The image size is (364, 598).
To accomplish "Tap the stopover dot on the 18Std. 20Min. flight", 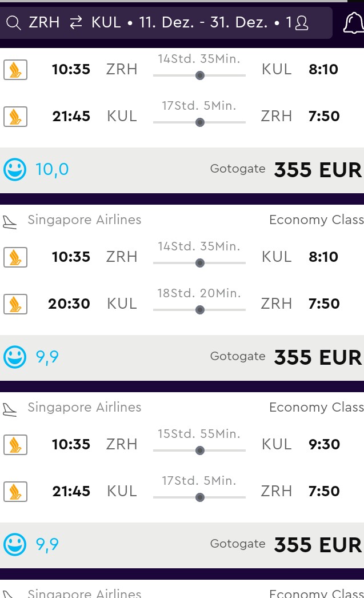I will click(200, 310).
